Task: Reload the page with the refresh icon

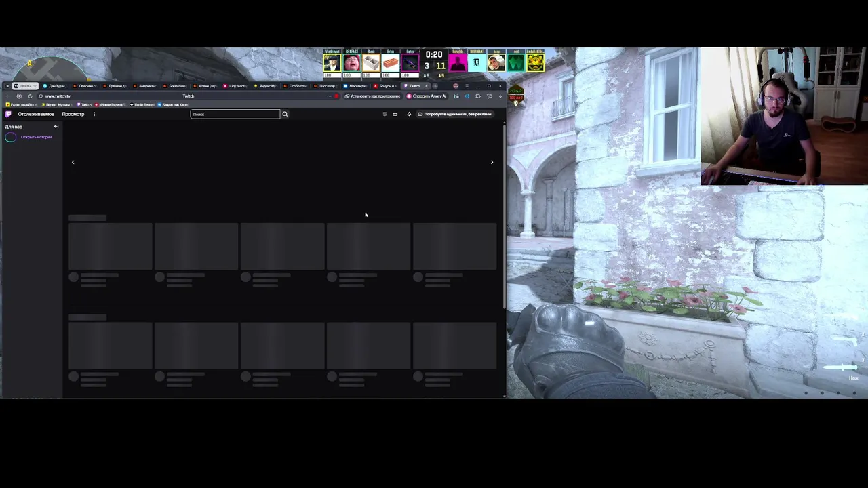Action: (x=30, y=96)
